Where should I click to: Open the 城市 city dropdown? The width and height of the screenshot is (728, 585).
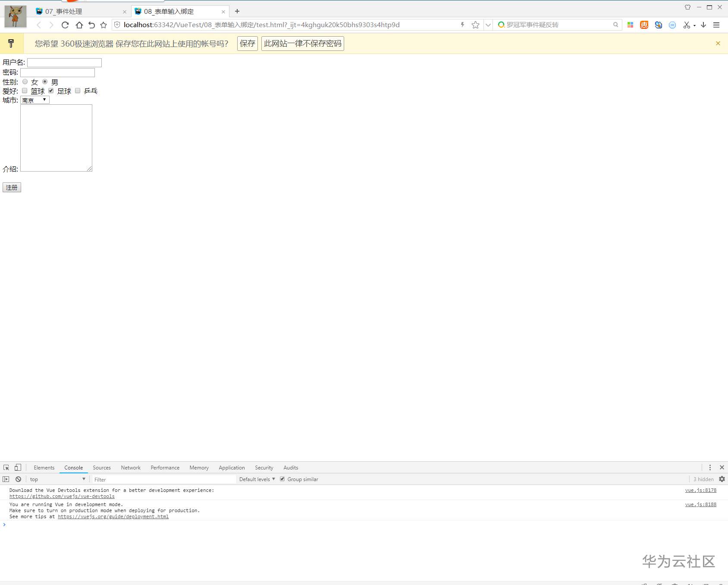pyautogui.click(x=35, y=100)
